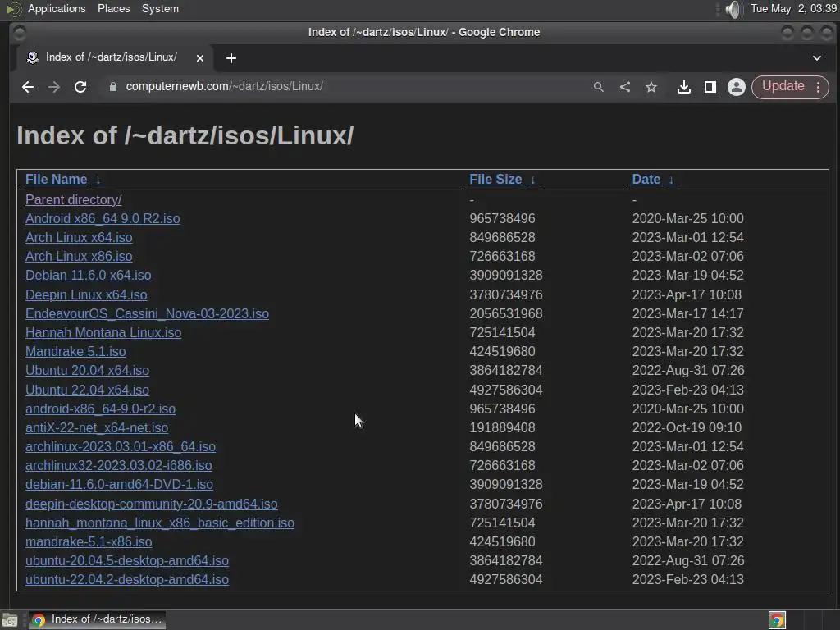Download mandrake-5.1-x86.iso
The image size is (840, 630).
point(89,541)
